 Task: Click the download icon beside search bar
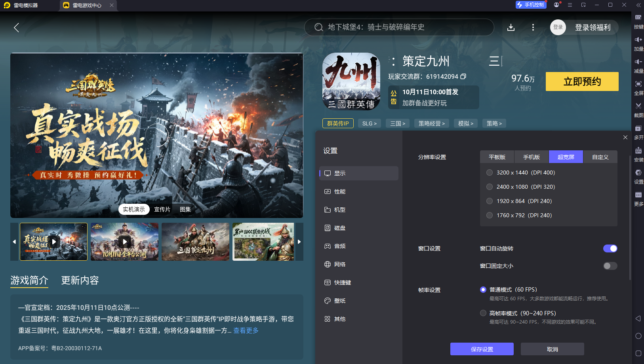[511, 27]
